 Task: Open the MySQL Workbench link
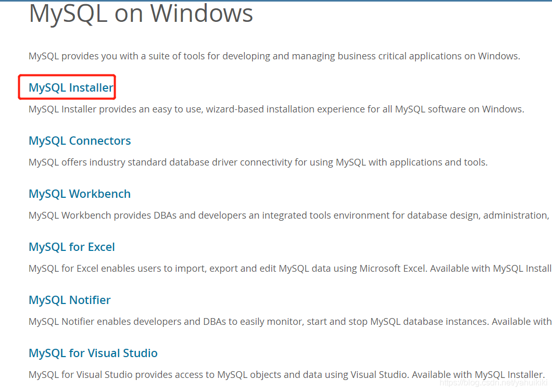79,194
